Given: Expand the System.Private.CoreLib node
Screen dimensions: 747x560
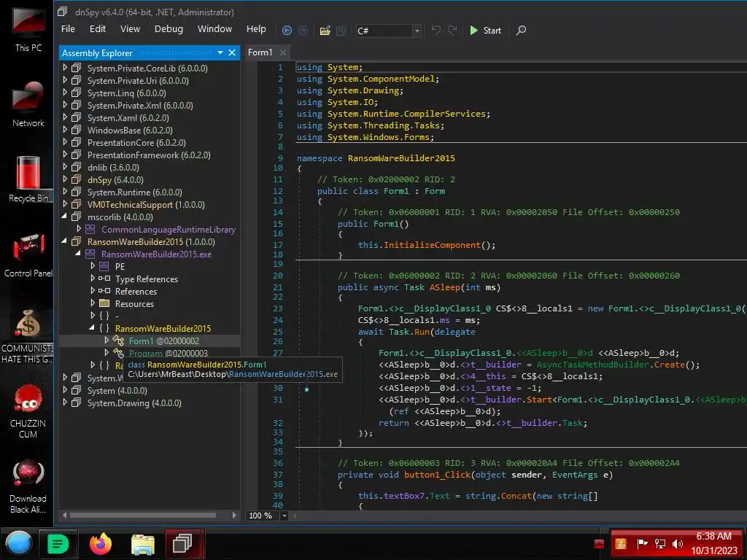Looking at the screenshot, I should pos(65,68).
